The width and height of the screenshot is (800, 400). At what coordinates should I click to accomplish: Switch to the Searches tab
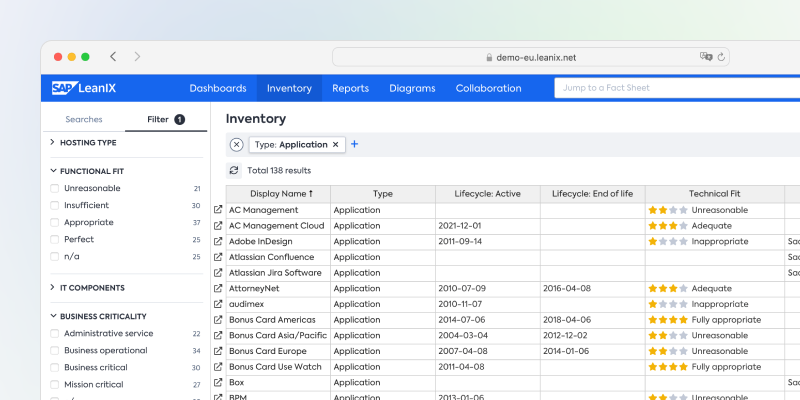coord(84,119)
